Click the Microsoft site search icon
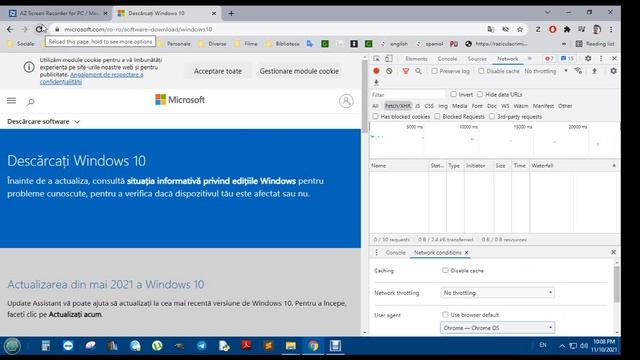 31,101
